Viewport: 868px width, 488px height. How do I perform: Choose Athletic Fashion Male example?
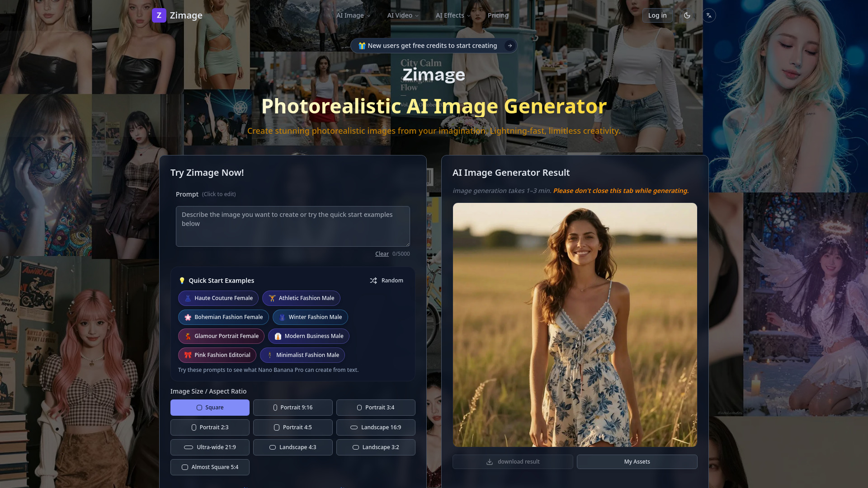tap(301, 298)
